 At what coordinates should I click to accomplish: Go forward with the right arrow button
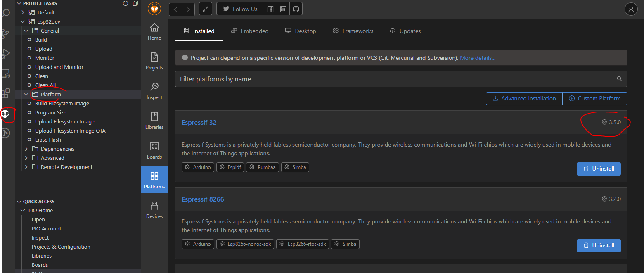point(188,9)
